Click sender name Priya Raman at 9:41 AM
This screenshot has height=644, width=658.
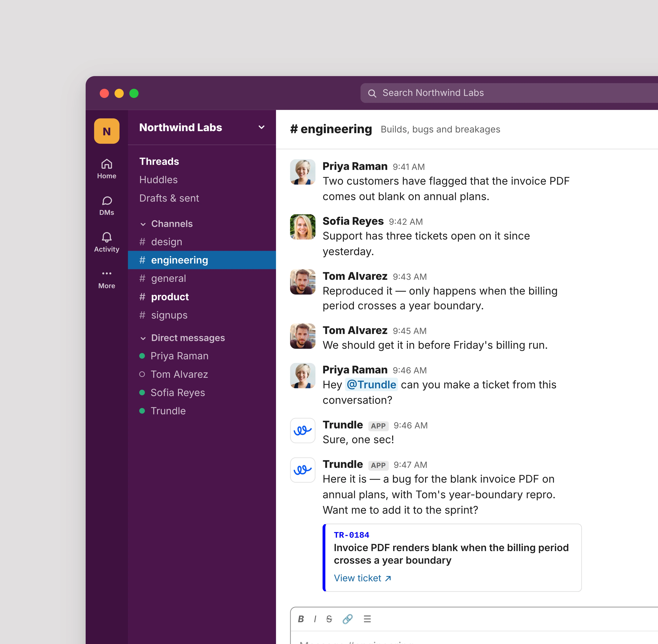tap(355, 166)
